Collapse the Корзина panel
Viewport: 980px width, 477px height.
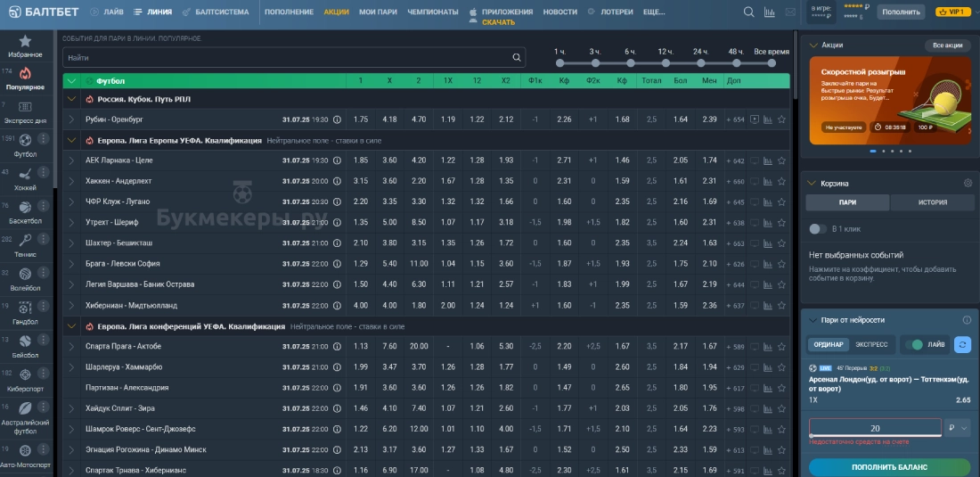pos(812,183)
